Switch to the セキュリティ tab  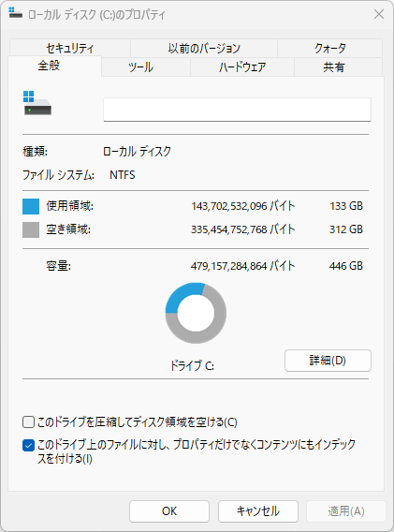pos(70,48)
